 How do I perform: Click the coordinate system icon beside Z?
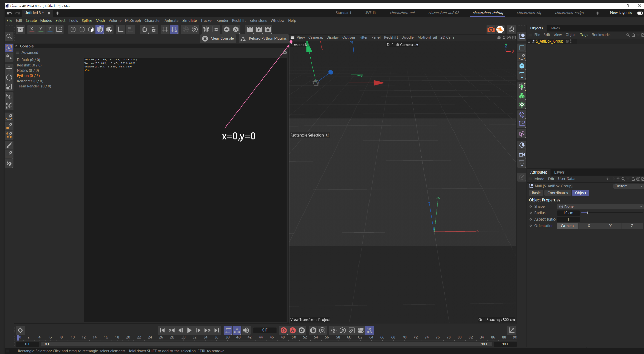[59, 29]
